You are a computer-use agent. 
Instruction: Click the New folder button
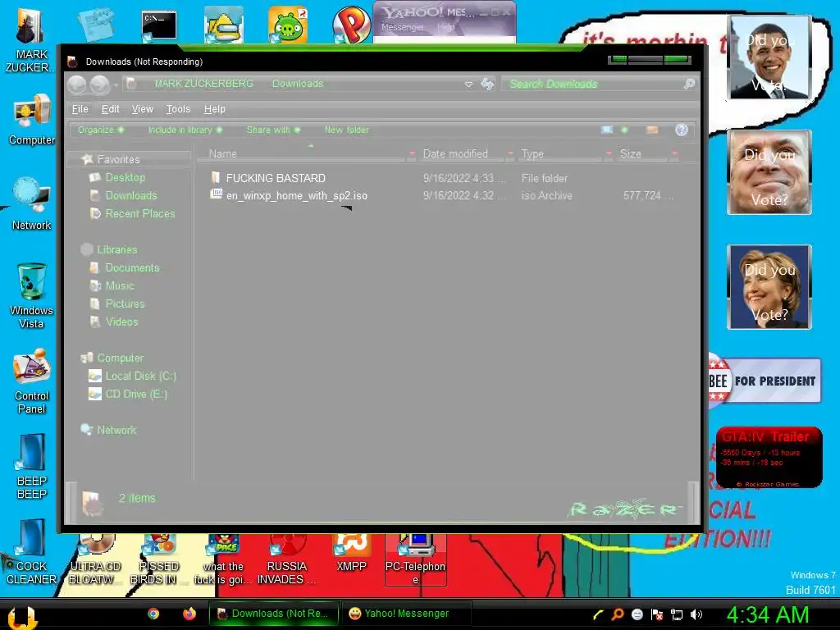click(x=347, y=130)
